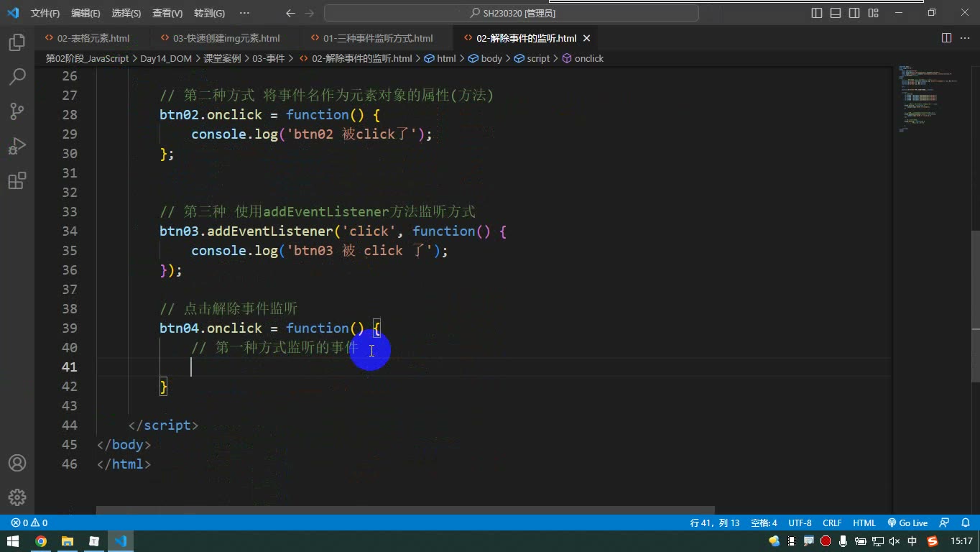Open the editor's more actions menu
Screen dimensions: 980x552
coord(965,38)
